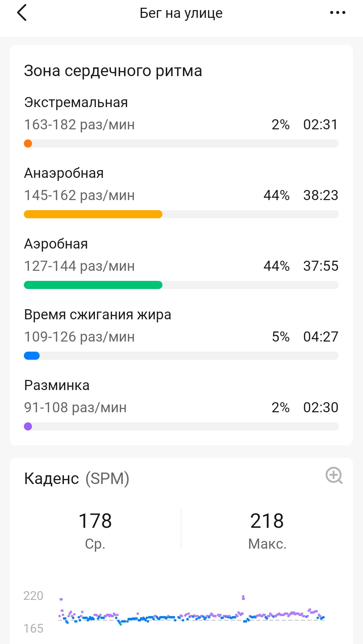
Task: Tap the "Зона сердечного ритма" heading
Action: [x=113, y=71]
